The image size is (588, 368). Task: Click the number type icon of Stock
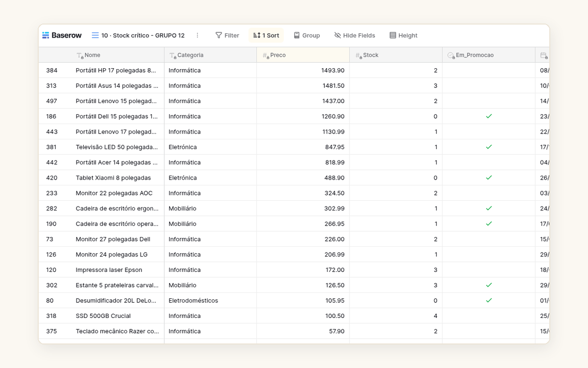pyautogui.click(x=359, y=55)
